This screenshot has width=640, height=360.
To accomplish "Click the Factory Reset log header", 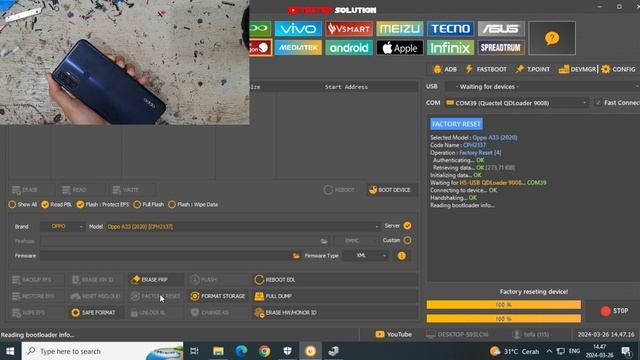I will [456, 124].
